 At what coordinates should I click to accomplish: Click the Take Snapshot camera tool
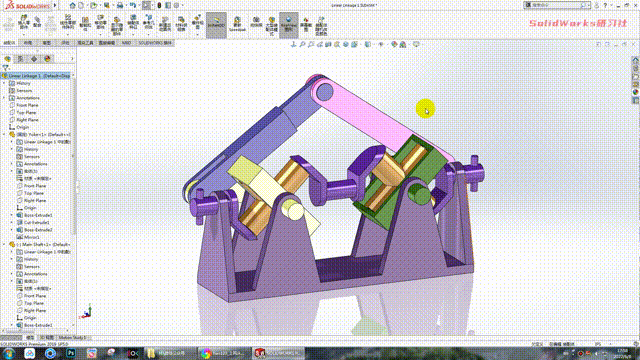click(256, 22)
